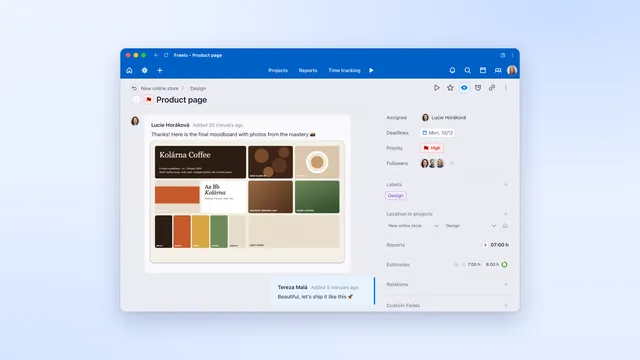Copy the task link via chain icon
Screen dimensions: 640x360
coord(492,88)
